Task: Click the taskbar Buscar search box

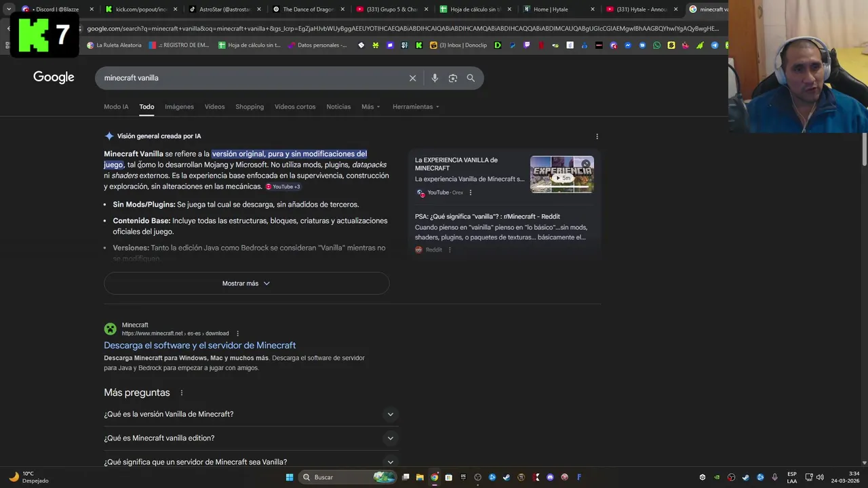Action: 349,477
